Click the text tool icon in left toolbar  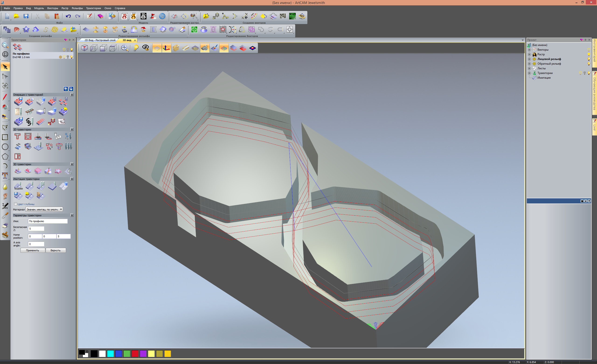tap(5, 175)
